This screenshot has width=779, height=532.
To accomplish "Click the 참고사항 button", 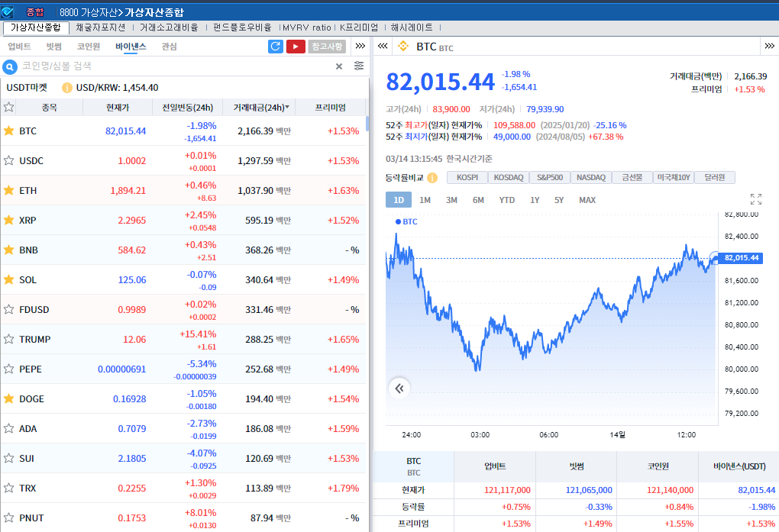I will click(x=327, y=47).
